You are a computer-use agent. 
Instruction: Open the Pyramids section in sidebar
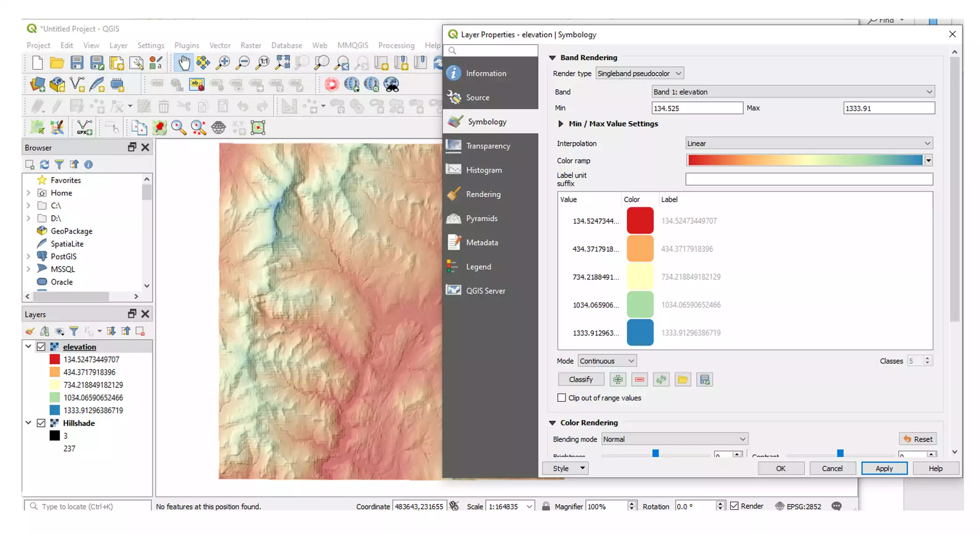tap(482, 219)
